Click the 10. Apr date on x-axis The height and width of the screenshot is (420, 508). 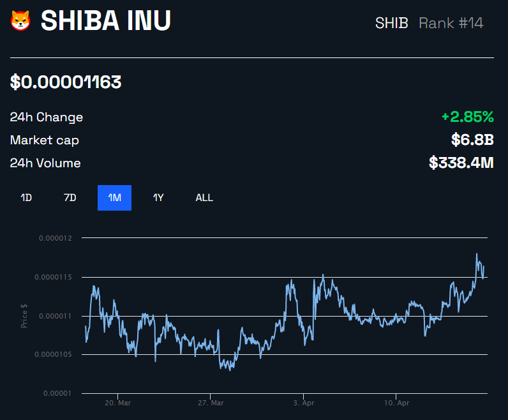[396, 403]
